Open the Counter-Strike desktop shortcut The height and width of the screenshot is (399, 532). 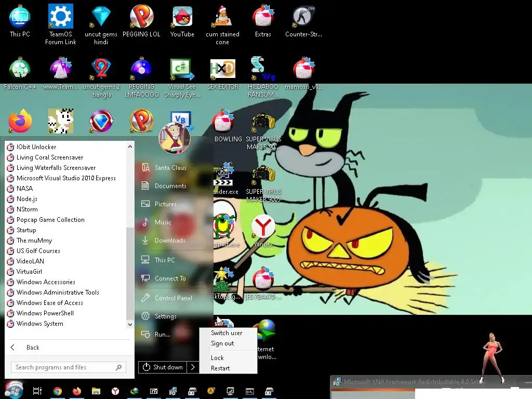pos(303,21)
